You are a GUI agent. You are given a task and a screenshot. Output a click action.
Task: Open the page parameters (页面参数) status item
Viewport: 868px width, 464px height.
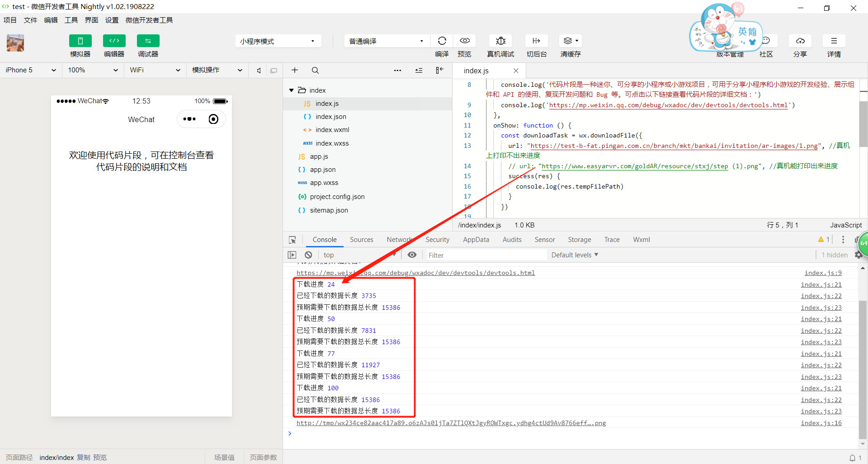tap(263, 458)
